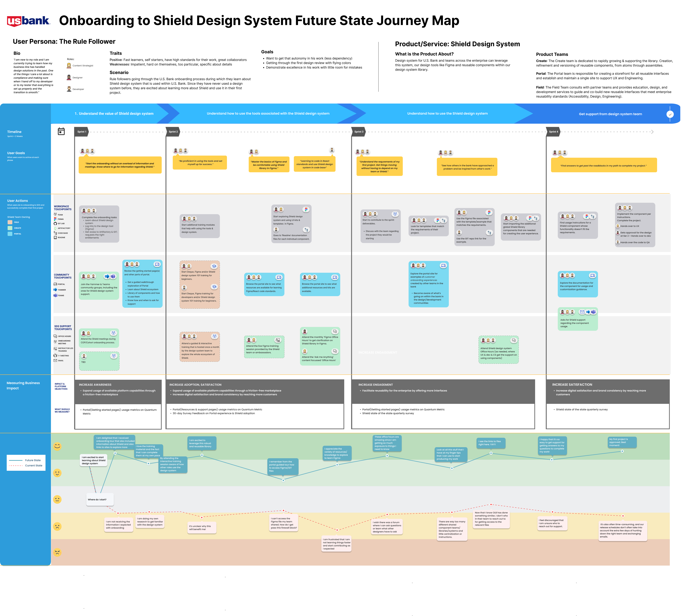Screen dimensions: 687x616
Task: Select the sad frowning emoji face
Action: click(57, 526)
